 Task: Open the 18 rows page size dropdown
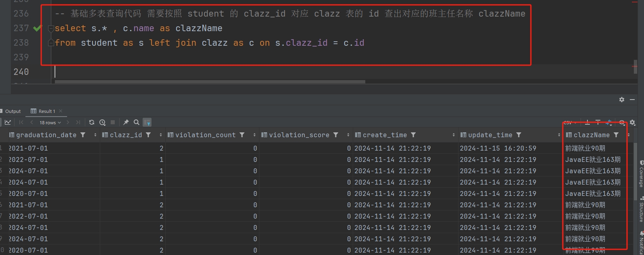point(50,122)
